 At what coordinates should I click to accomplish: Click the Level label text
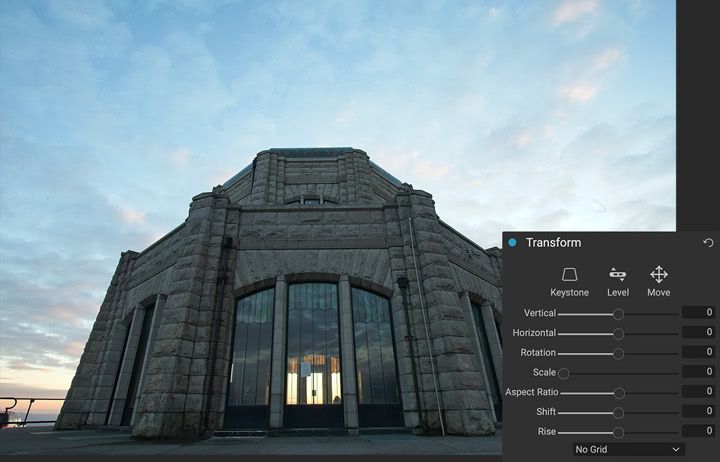tap(618, 293)
